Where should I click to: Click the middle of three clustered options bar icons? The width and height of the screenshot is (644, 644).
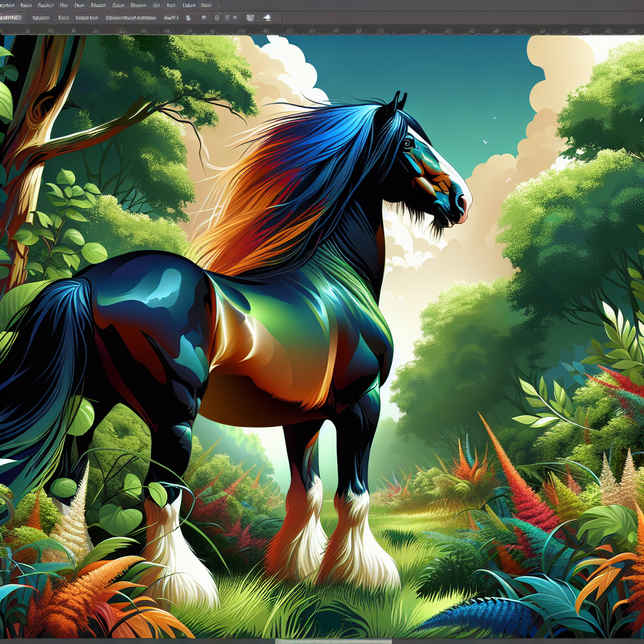[226, 18]
